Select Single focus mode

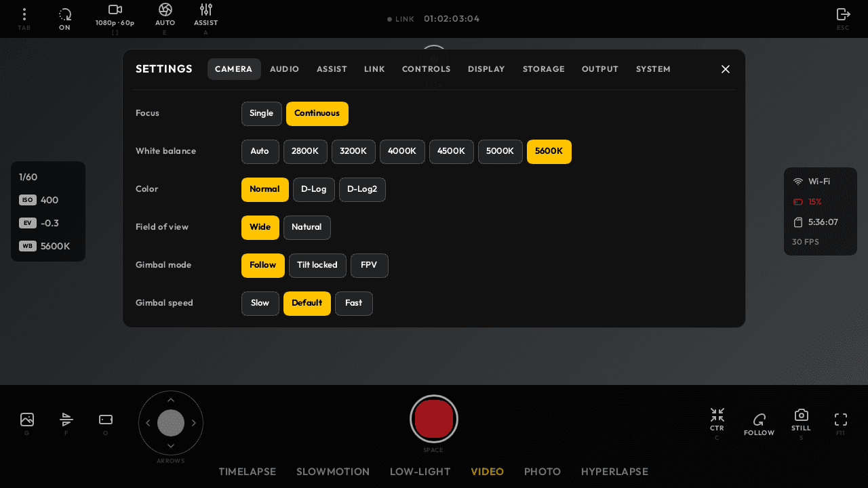261,114
